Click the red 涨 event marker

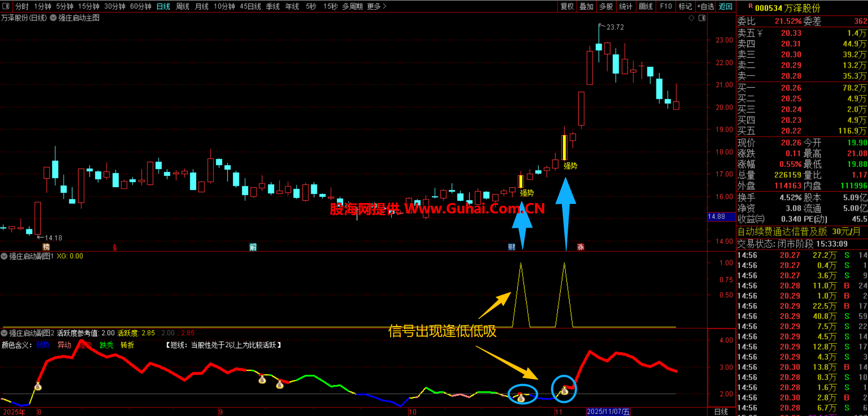(580, 247)
